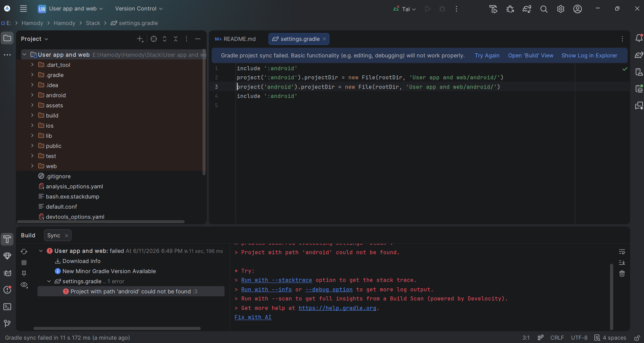Open More Actions next to debug icon
The height and width of the screenshot is (343, 644).
tap(456, 9)
